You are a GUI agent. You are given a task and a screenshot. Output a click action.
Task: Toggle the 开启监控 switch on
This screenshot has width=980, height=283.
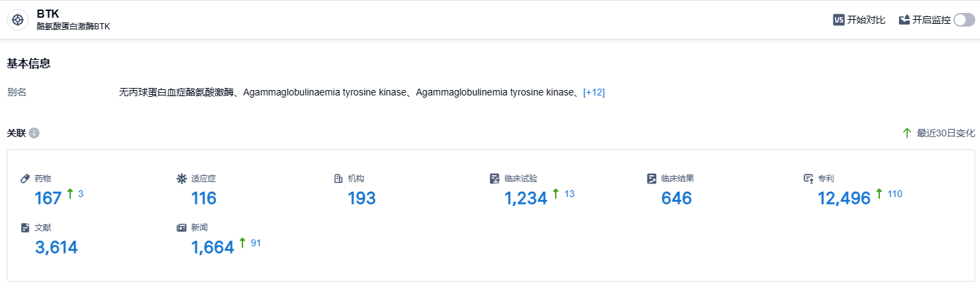[964, 20]
